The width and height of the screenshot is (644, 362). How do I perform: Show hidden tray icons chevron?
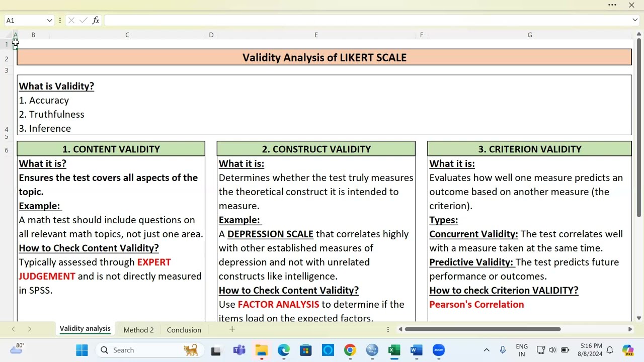coord(487,350)
